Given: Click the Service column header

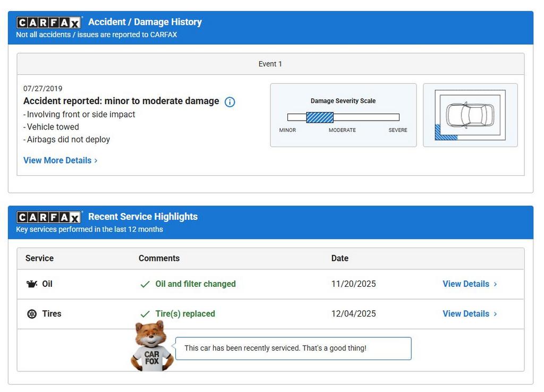Looking at the screenshot, I should 39,258.
